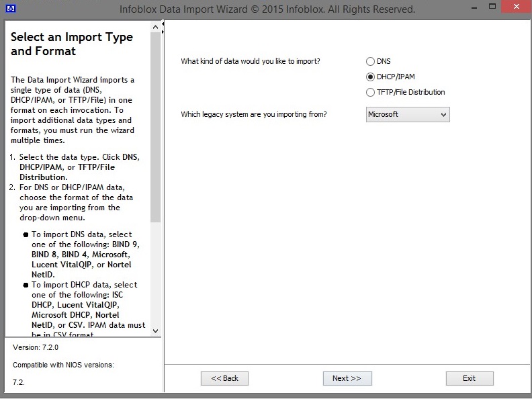The width and height of the screenshot is (532, 399).
Task: Proceed with the Next >> button
Action: (347, 378)
